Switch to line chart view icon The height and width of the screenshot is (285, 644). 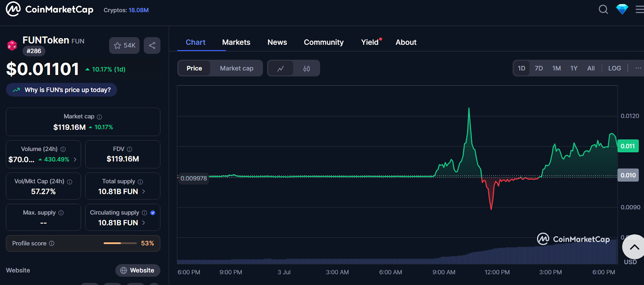[x=281, y=69]
